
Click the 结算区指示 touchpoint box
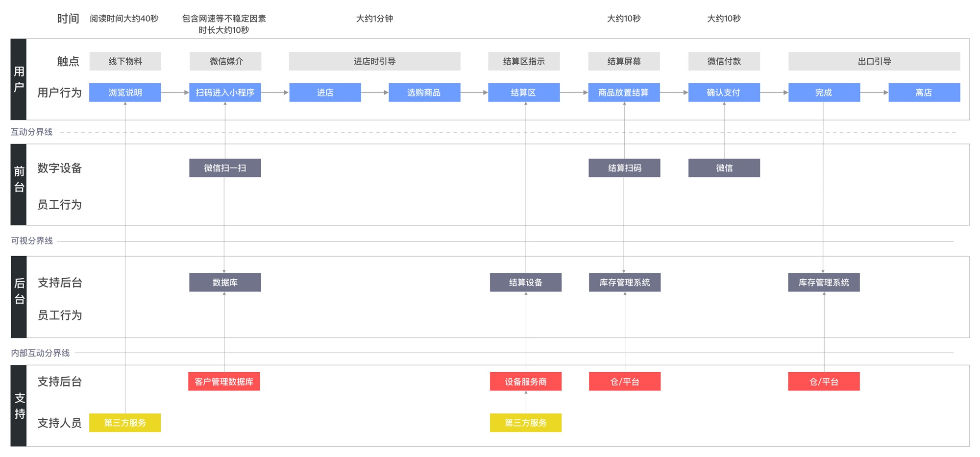point(524,61)
